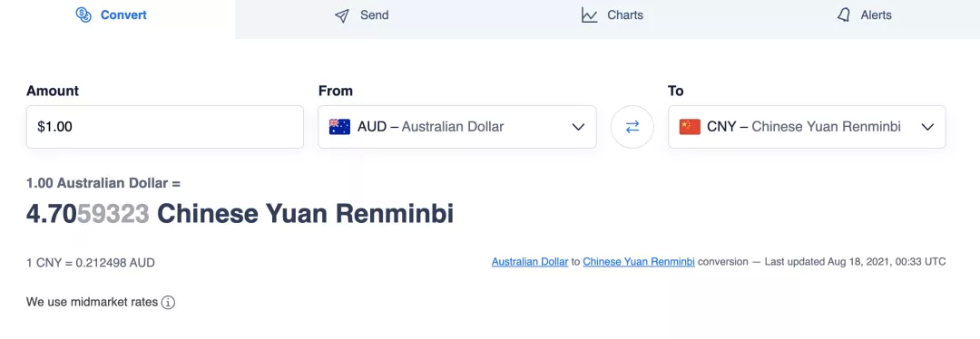
Task: Expand the To currency chevron
Action: [x=927, y=128]
